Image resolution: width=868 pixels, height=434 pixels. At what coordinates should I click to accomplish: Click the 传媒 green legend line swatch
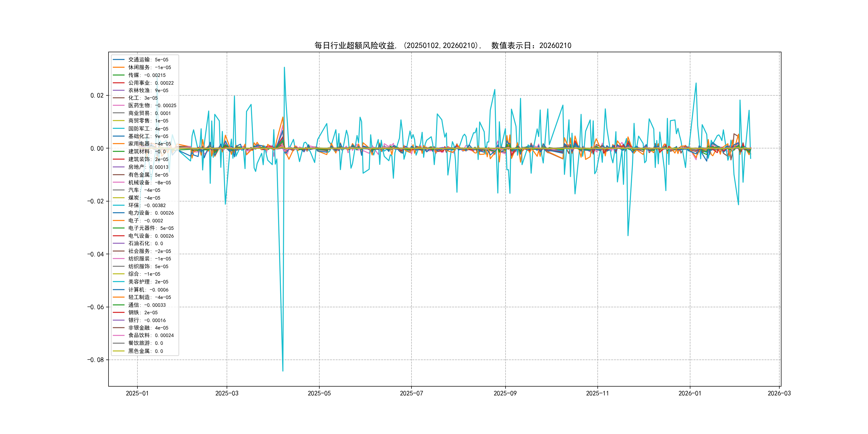119,75
